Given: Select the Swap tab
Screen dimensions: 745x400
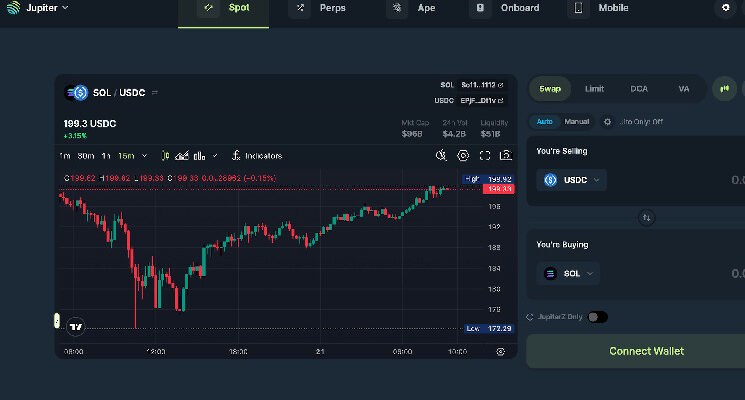Looking at the screenshot, I should click(550, 89).
